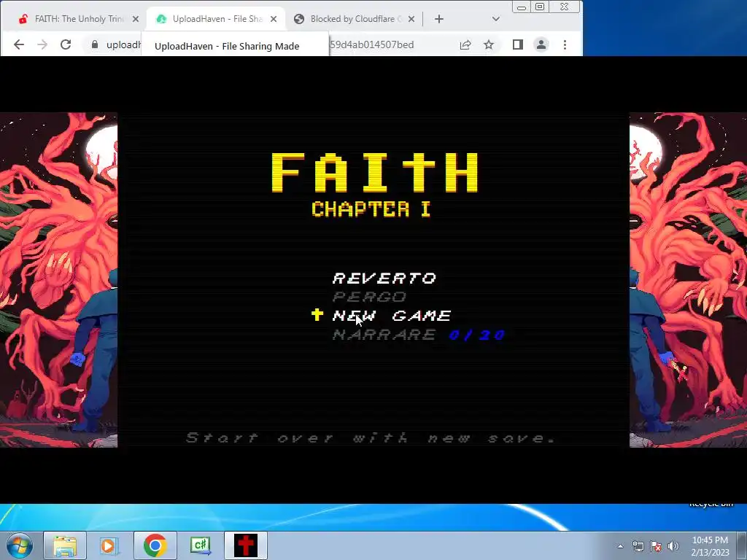Bookmark this page with the star icon
Screen dimensions: 747x560
[489, 44]
